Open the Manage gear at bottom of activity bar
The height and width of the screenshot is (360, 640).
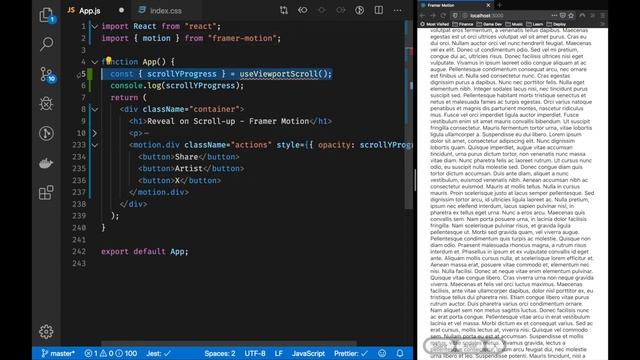[x=46, y=331]
